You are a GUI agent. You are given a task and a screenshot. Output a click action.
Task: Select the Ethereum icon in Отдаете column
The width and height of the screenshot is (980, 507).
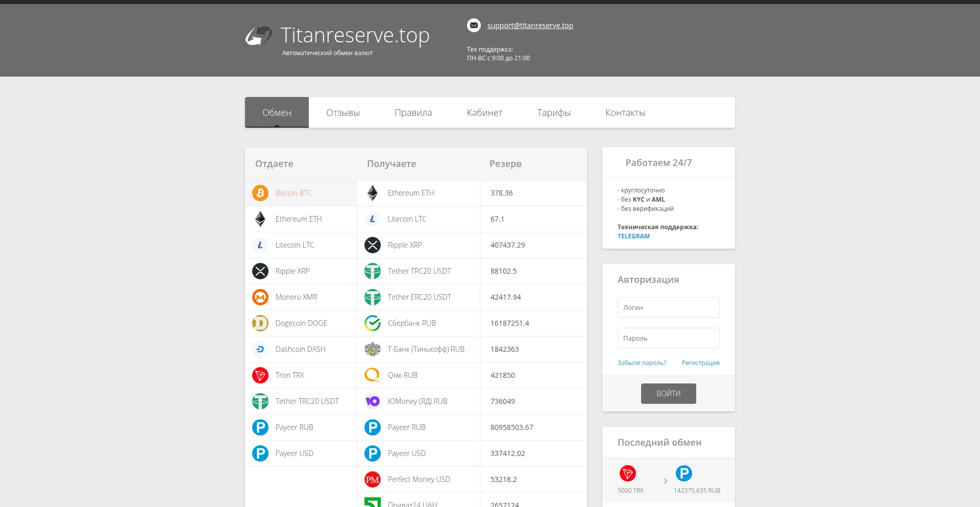tap(260, 219)
